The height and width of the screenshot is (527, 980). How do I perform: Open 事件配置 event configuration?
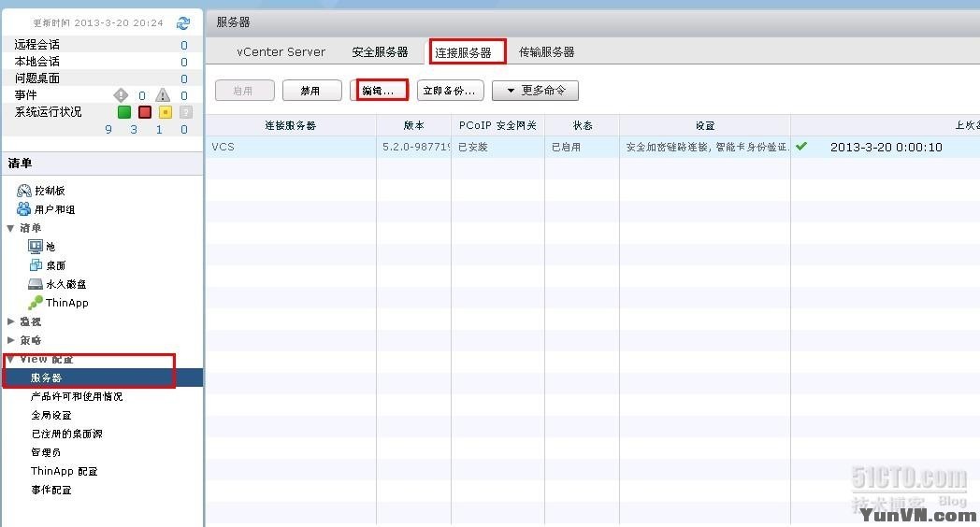click(x=51, y=490)
